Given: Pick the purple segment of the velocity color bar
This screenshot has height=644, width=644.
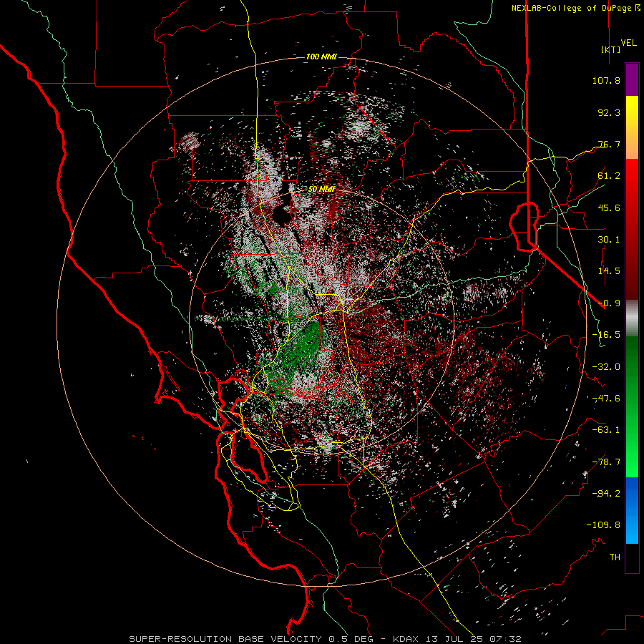Looking at the screenshot, I should [632, 79].
